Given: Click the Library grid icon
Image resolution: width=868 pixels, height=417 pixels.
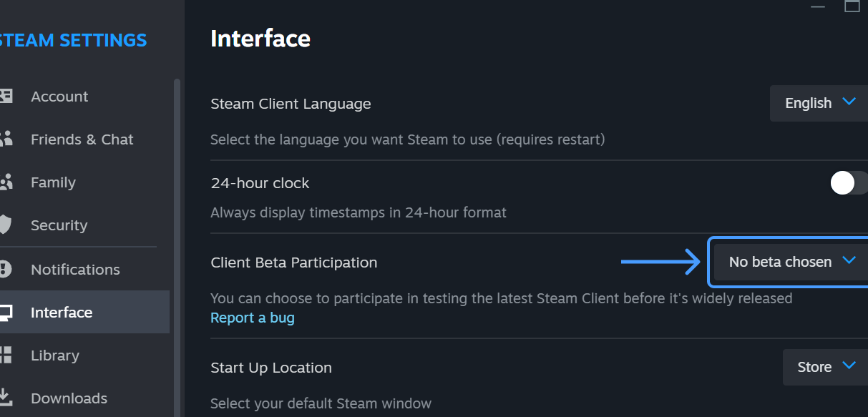Looking at the screenshot, I should 6,355.
